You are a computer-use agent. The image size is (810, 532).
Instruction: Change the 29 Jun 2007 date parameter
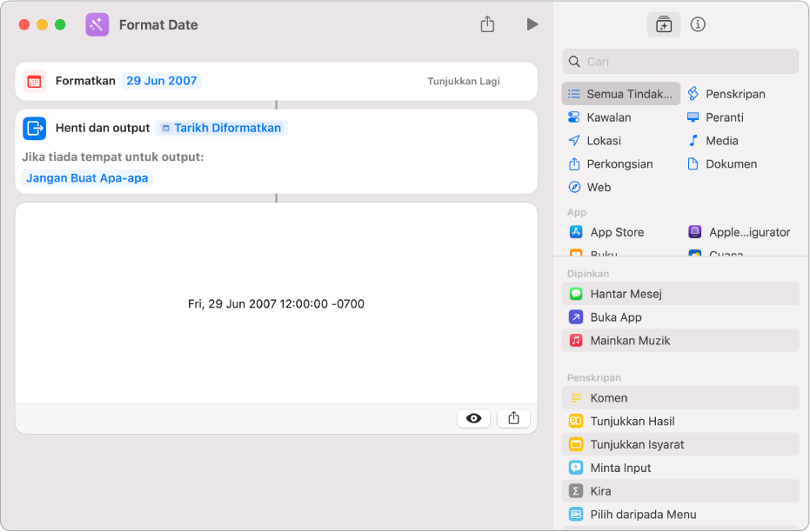point(162,81)
